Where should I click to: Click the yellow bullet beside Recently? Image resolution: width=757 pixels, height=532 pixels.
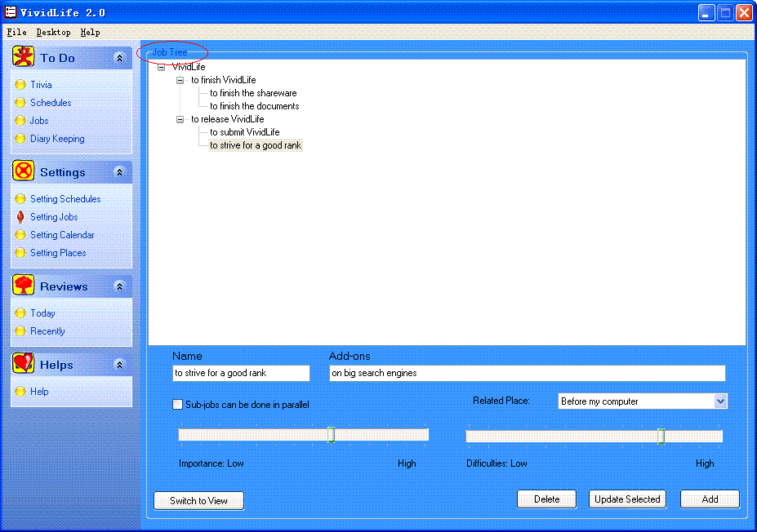click(x=20, y=331)
